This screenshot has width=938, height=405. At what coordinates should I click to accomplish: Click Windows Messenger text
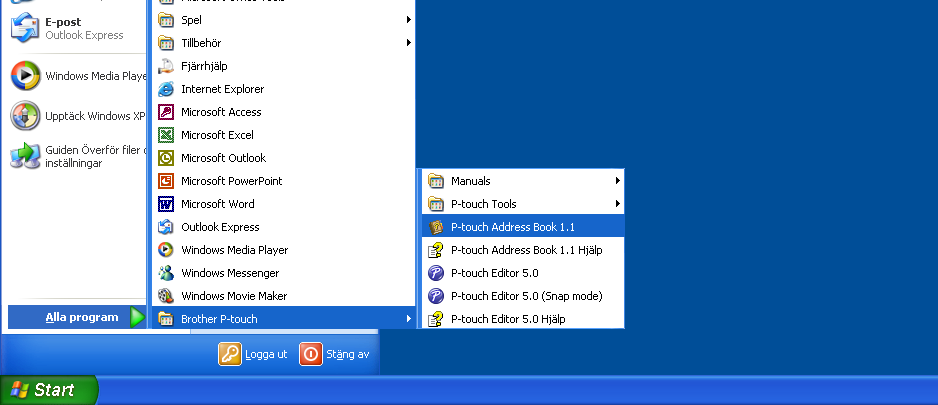click(230, 273)
